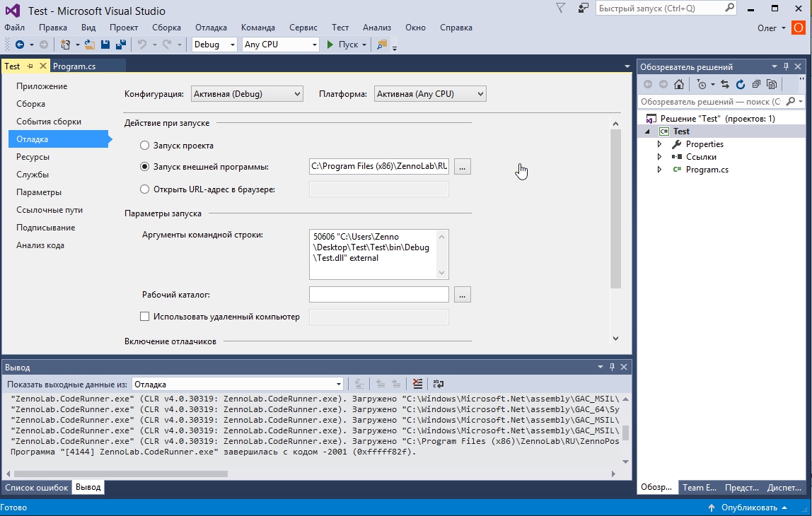Click the Pending Changes Filter clock icon
Image resolution: width=812 pixels, height=516 pixels.
point(702,84)
